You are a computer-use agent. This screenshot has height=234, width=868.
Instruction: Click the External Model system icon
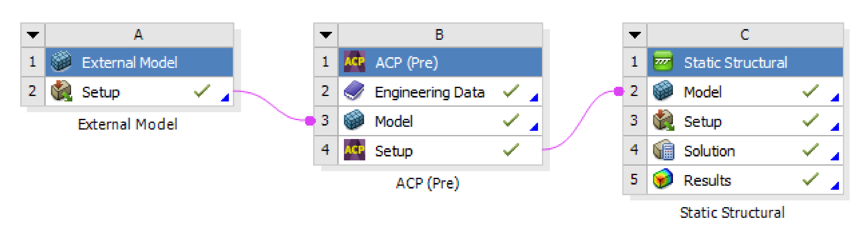tap(61, 62)
